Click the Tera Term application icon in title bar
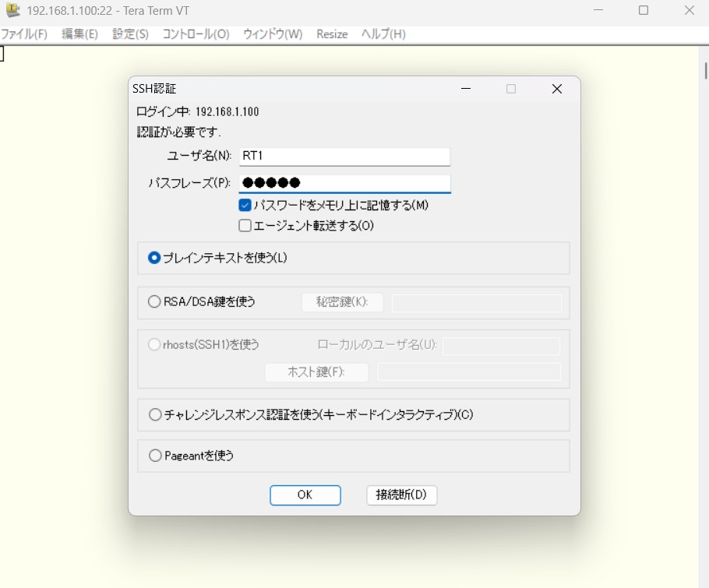Image resolution: width=709 pixels, height=588 pixels. (x=12, y=11)
